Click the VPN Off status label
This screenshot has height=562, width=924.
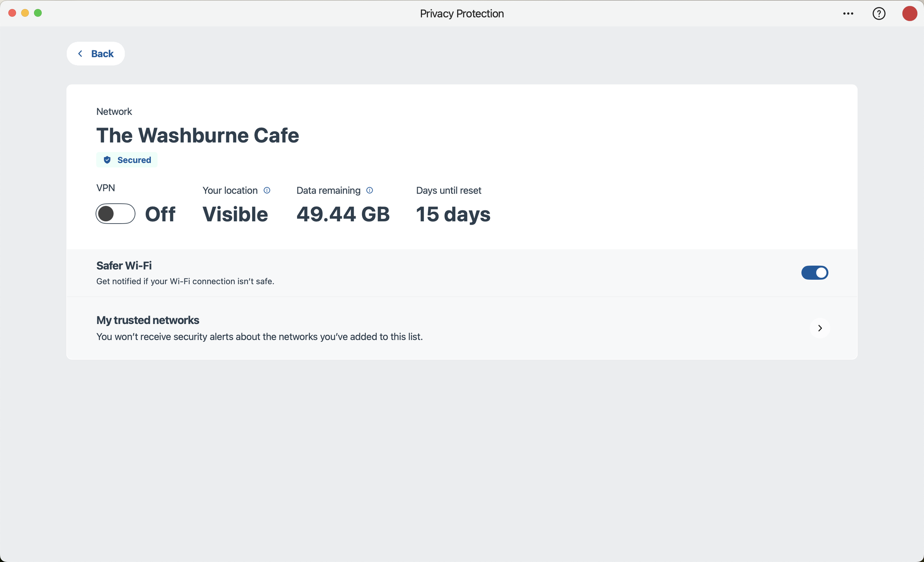[160, 214]
